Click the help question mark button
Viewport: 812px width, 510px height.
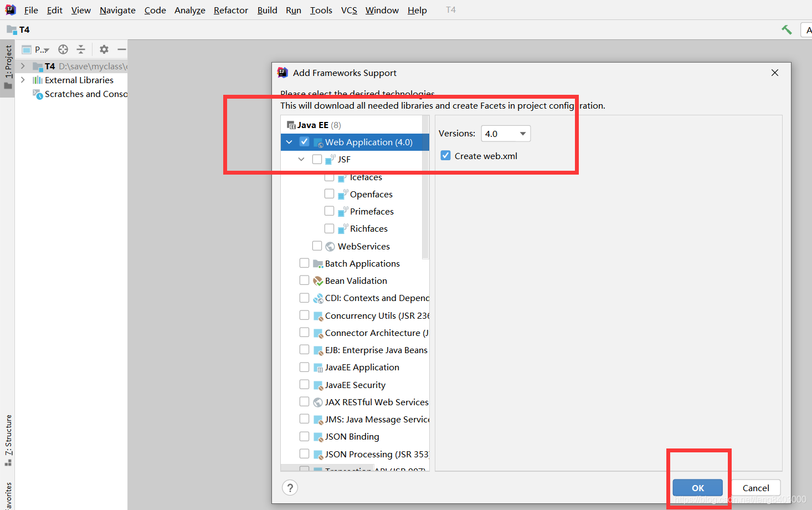290,487
